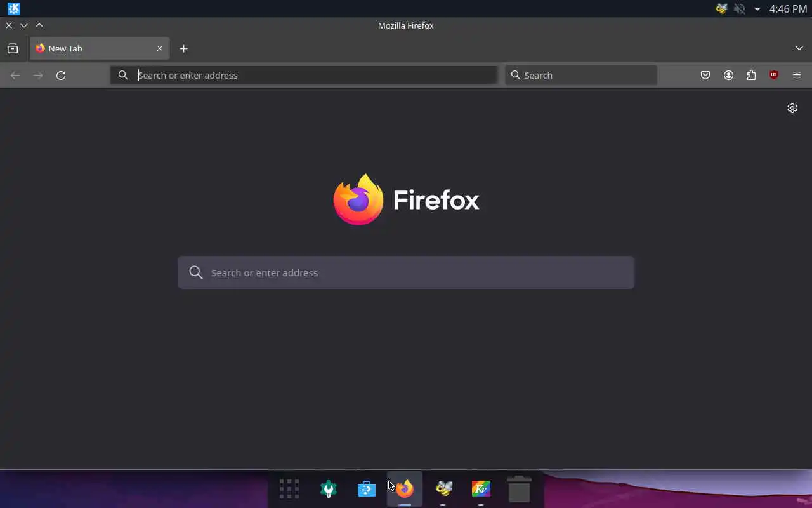812x508 pixels.
Task: Click the magnifier in the central search box
Action: [196, 272]
